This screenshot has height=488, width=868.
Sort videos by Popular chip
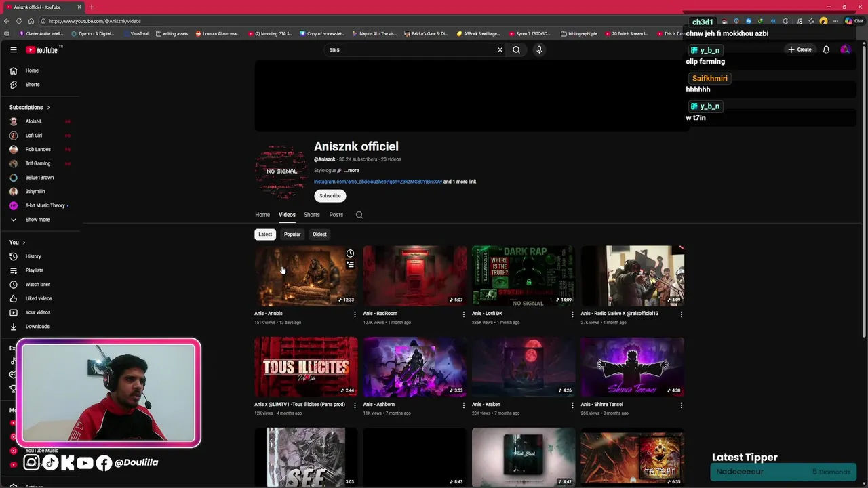pyautogui.click(x=292, y=235)
